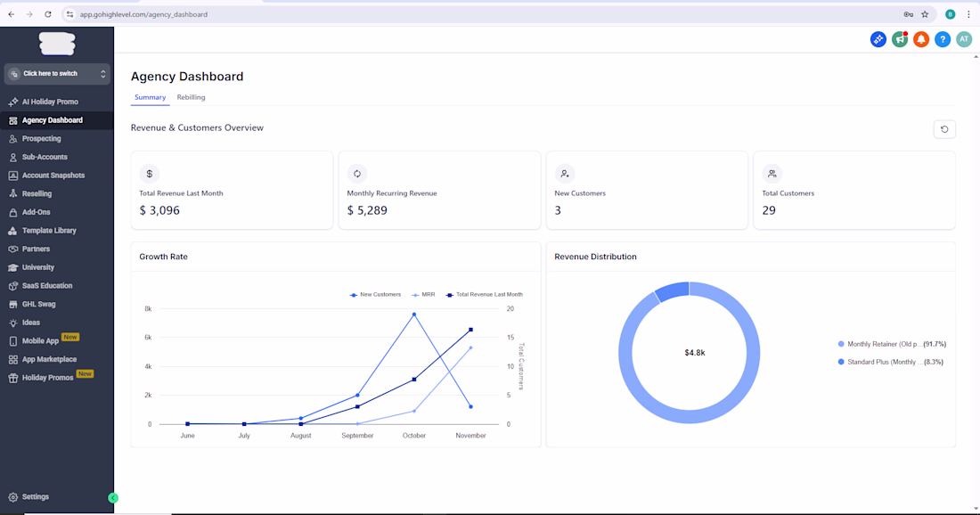Click the Partners handshake icon

point(12,249)
